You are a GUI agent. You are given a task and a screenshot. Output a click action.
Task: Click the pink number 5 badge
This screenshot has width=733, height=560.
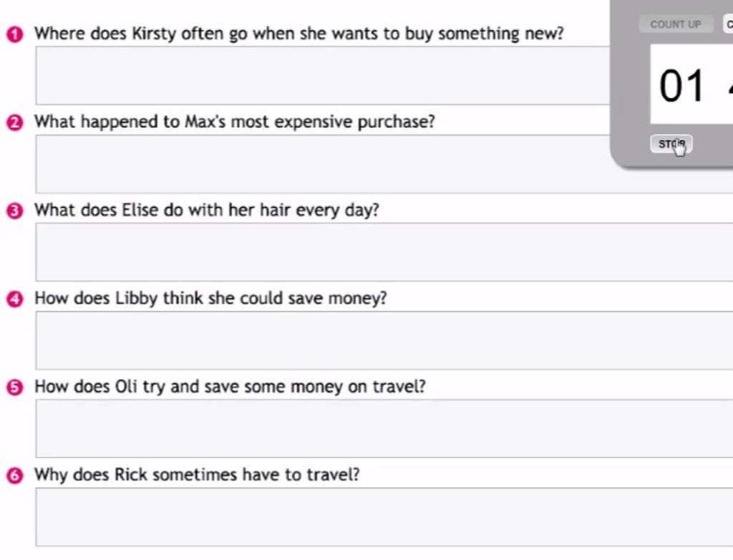click(14, 387)
